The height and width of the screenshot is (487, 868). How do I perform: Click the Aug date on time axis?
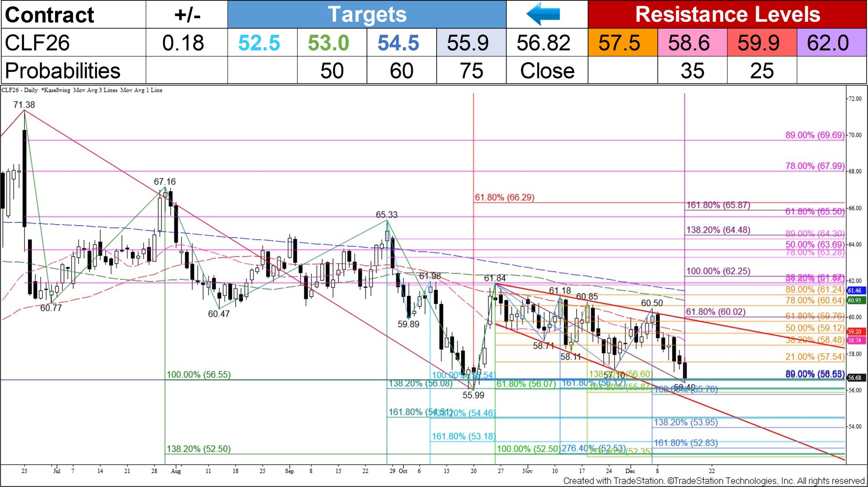click(176, 471)
